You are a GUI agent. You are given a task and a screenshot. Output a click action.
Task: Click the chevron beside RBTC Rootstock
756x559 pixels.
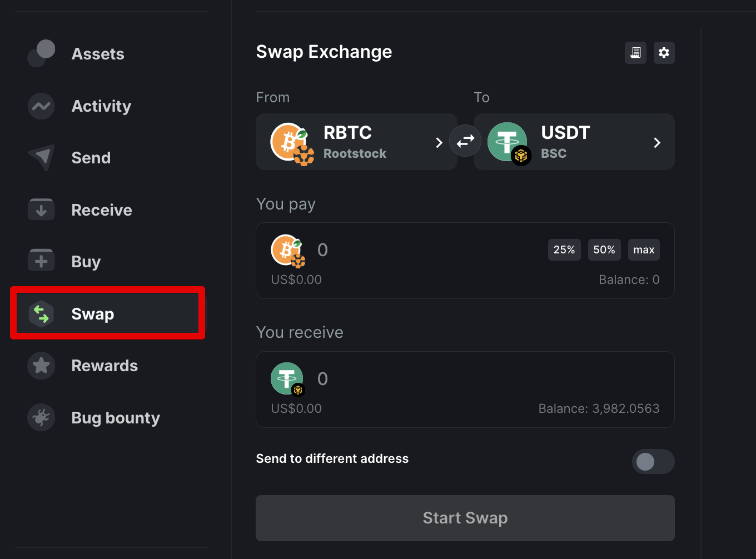tap(439, 143)
